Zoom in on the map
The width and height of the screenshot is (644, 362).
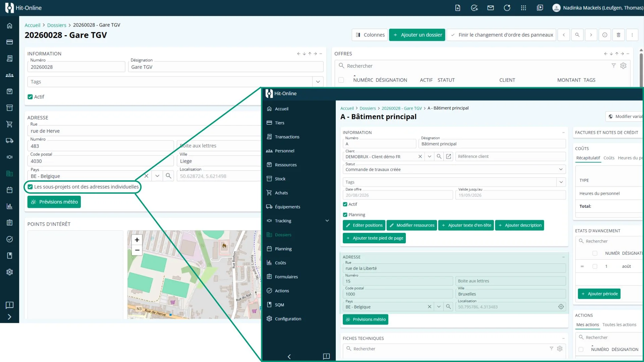[x=137, y=240]
